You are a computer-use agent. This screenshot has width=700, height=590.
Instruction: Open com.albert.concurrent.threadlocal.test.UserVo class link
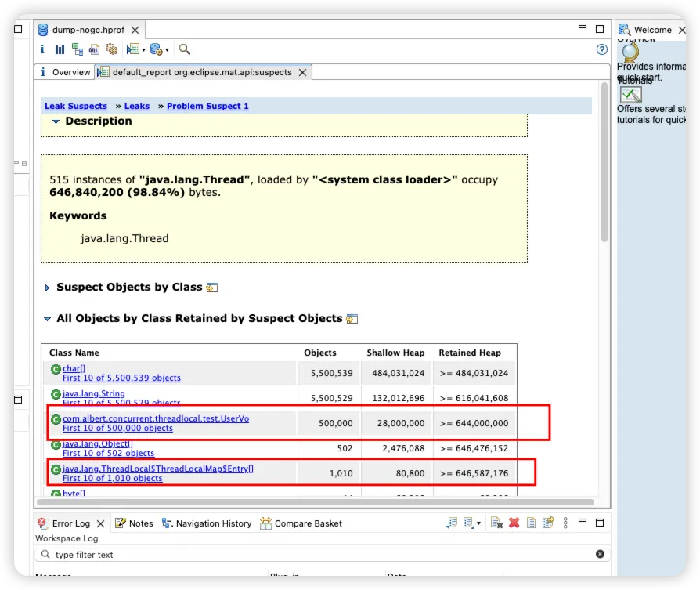click(x=156, y=418)
